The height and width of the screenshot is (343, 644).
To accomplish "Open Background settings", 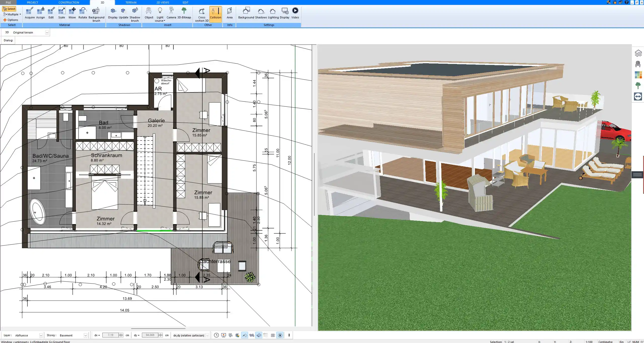I will click(246, 13).
